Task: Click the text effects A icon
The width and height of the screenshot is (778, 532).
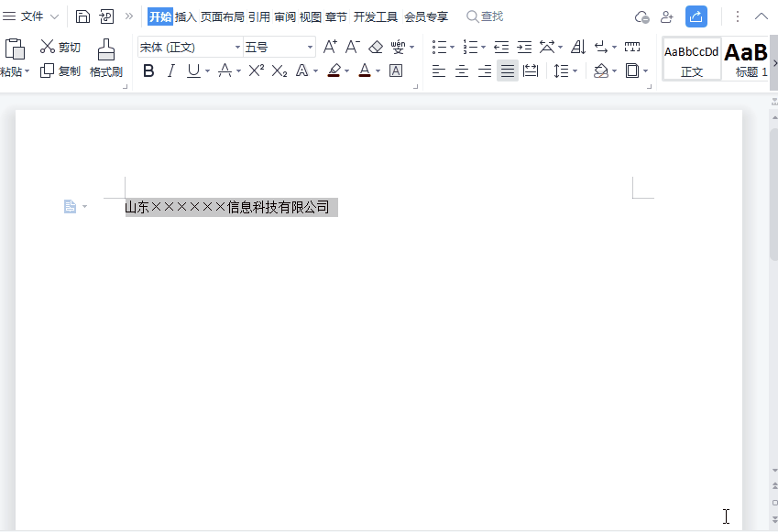Action: pyautogui.click(x=301, y=71)
